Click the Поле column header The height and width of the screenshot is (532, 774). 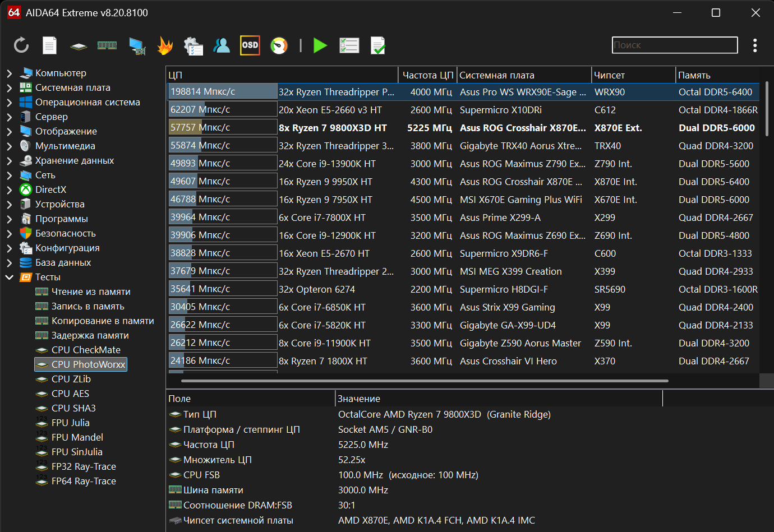click(251, 399)
